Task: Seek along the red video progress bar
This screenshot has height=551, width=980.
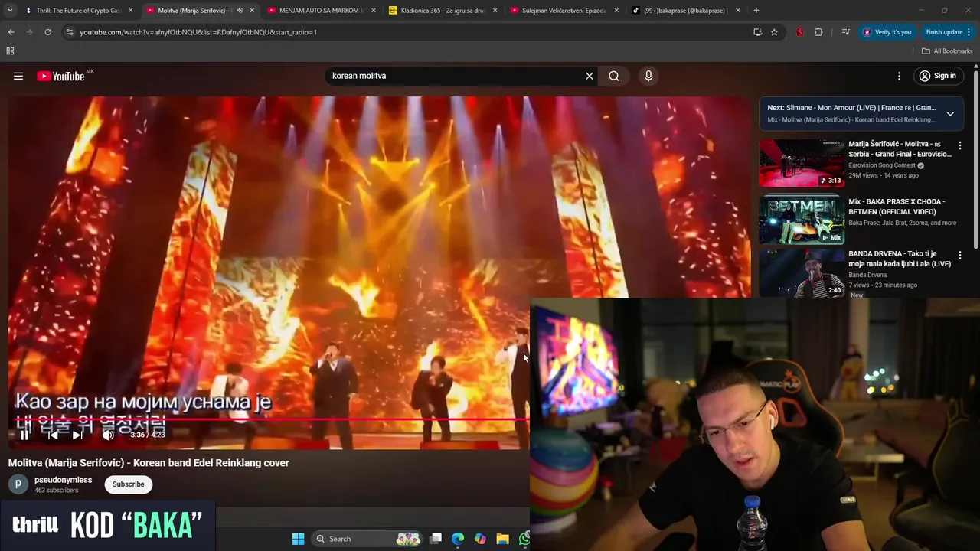Action: (268, 419)
